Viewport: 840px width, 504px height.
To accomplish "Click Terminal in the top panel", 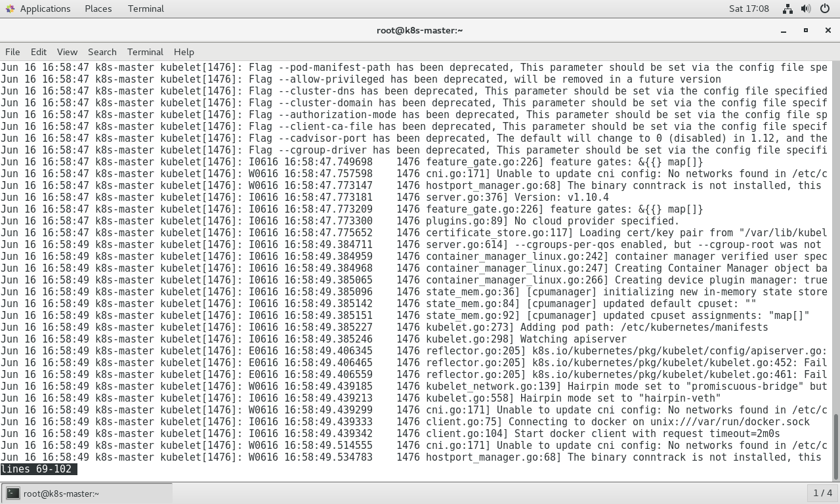I will pos(146,9).
